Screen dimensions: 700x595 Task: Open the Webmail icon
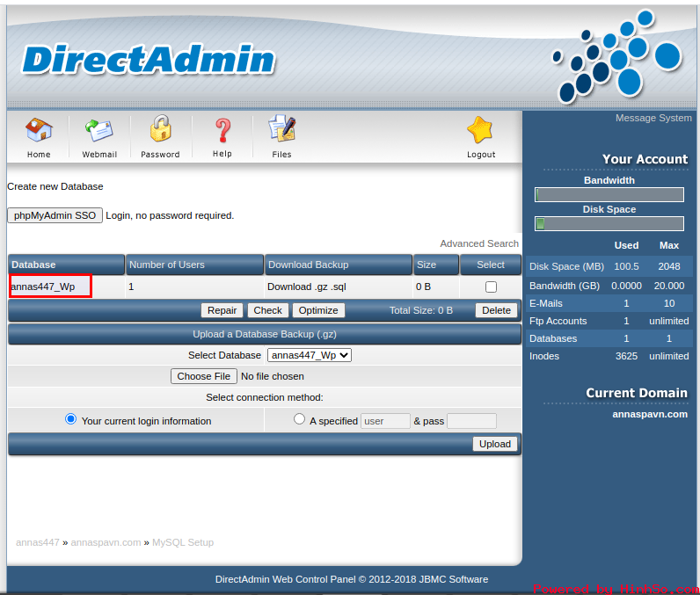tap(99, 130)
